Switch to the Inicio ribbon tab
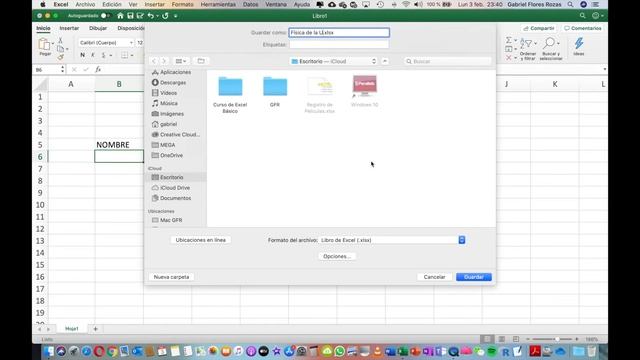 (x=43, y=28)
